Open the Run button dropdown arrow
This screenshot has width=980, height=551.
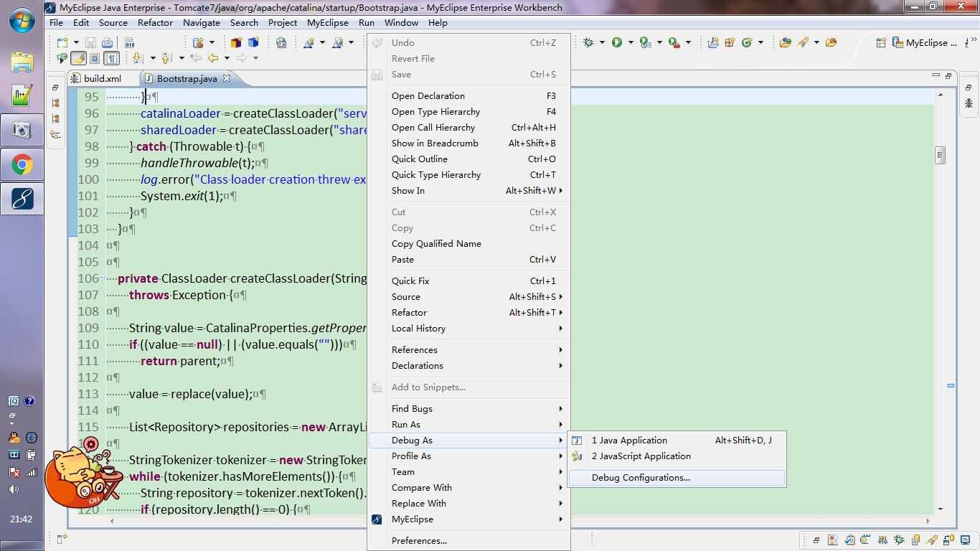coord(631,43)
